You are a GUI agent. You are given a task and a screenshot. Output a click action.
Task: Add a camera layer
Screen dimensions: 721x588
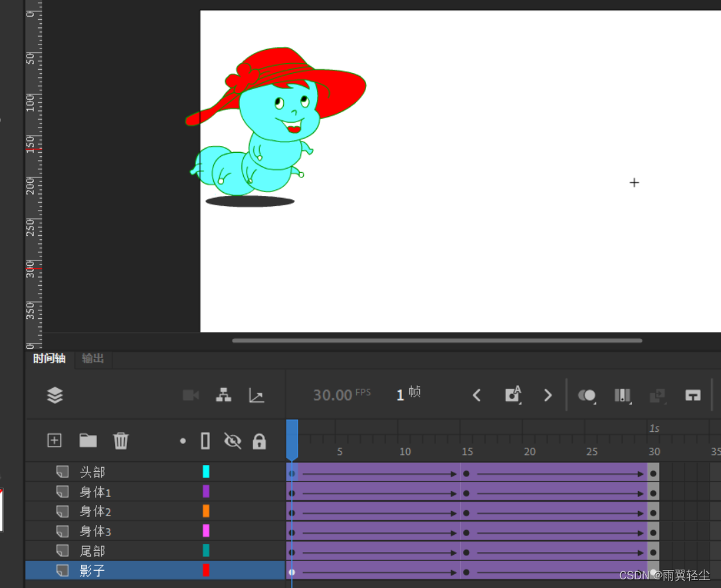[191, 395]
